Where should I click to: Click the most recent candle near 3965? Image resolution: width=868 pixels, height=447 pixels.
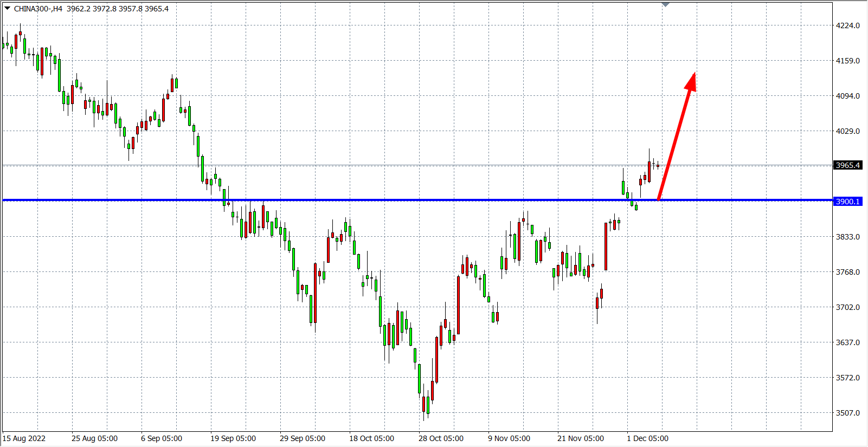[658, 166]
